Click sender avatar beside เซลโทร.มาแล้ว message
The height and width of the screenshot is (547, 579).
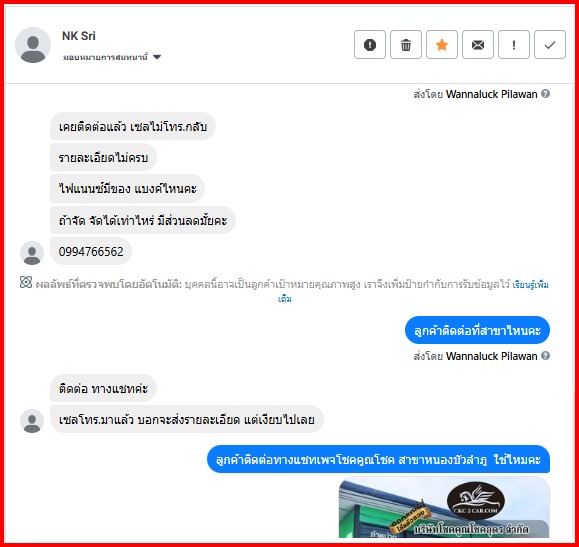click(32, 421)
